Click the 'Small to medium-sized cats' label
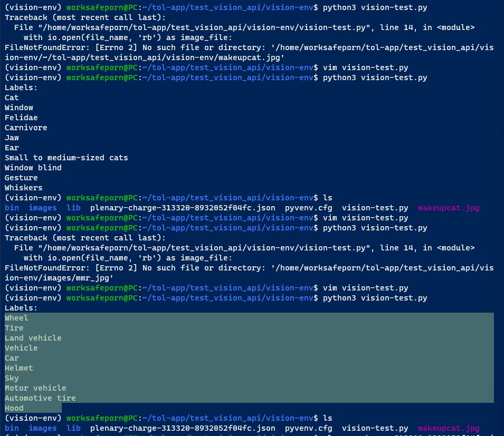 (66, 158)
